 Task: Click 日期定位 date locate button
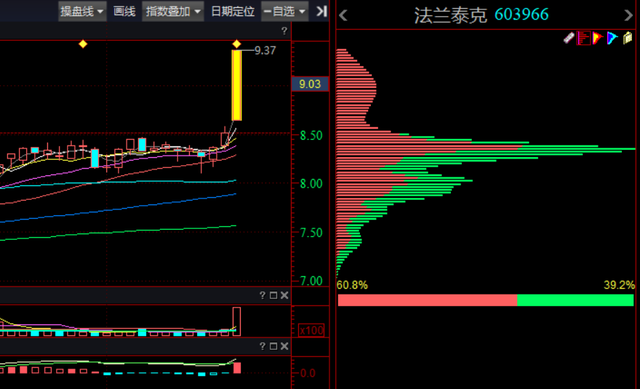[x=232, y=11]
